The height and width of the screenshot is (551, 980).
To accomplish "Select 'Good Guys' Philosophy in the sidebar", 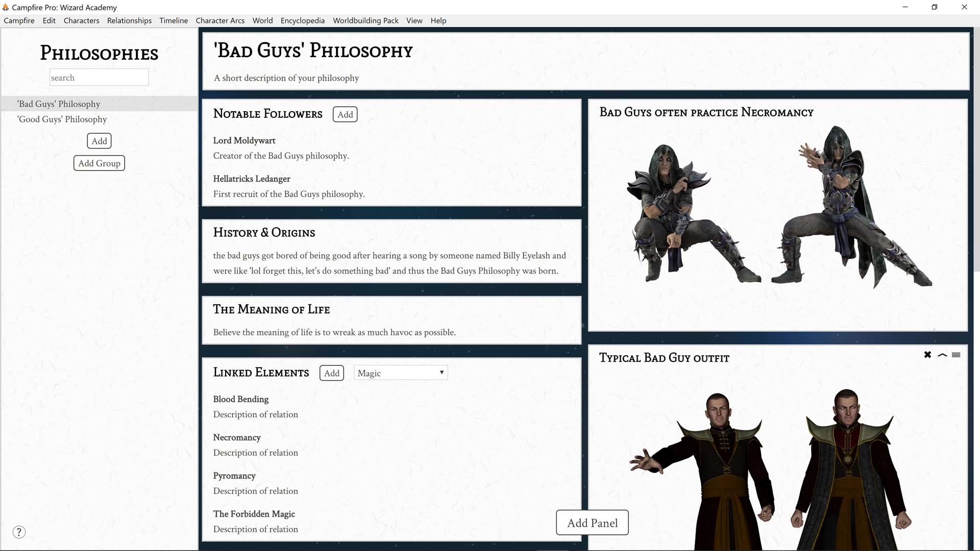I will click(x=61, y=119).
